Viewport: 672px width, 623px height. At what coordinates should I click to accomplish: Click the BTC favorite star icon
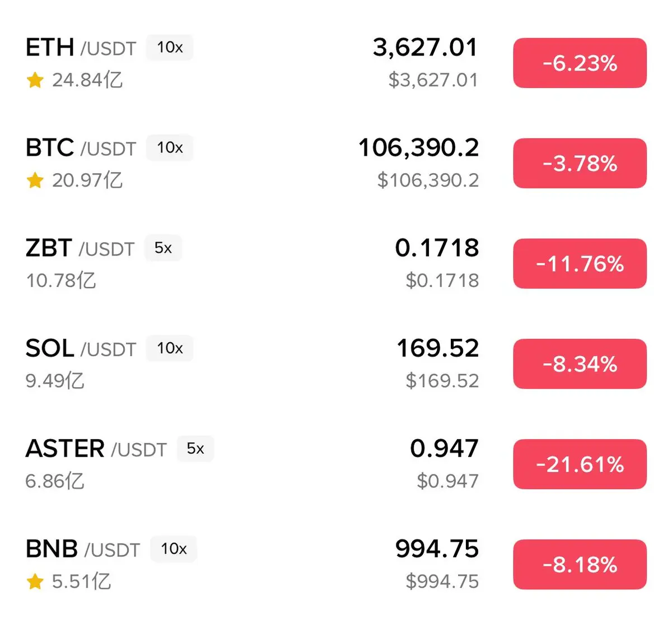(x=35, y=180)
